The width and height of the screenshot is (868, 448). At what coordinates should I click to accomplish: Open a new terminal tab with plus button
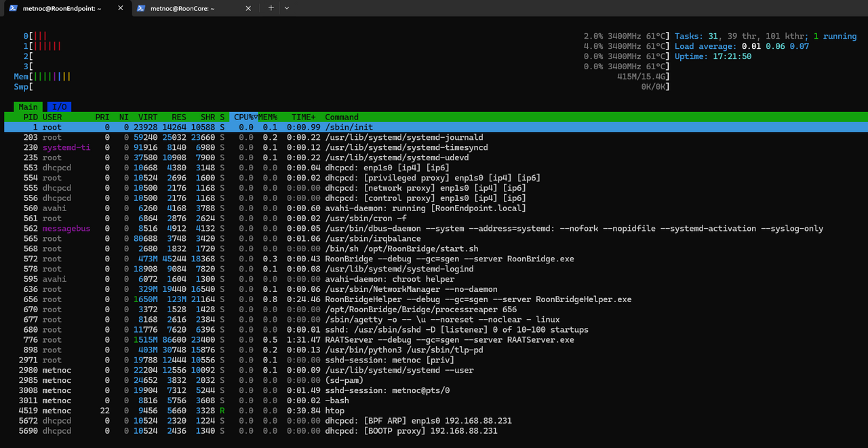(x=271, y=8)
